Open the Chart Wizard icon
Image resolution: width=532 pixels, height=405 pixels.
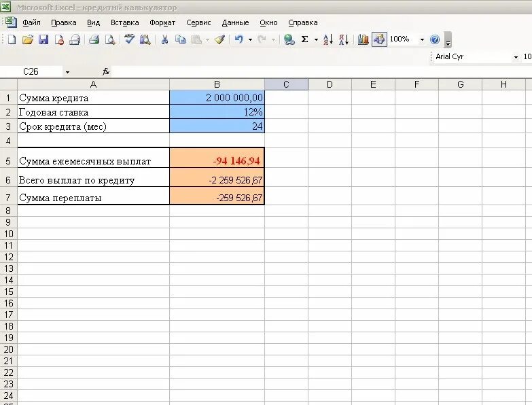(x=363, y=39)
